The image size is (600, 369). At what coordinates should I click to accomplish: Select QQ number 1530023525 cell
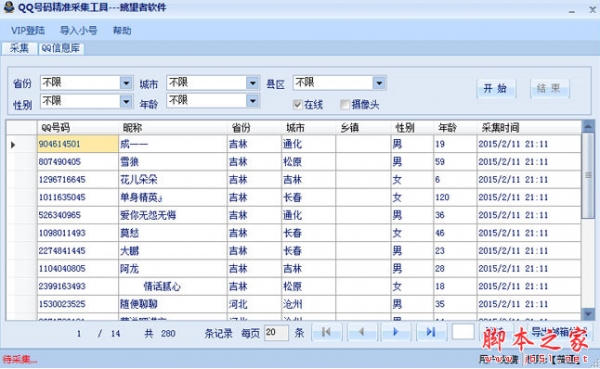tap(78, 304)
